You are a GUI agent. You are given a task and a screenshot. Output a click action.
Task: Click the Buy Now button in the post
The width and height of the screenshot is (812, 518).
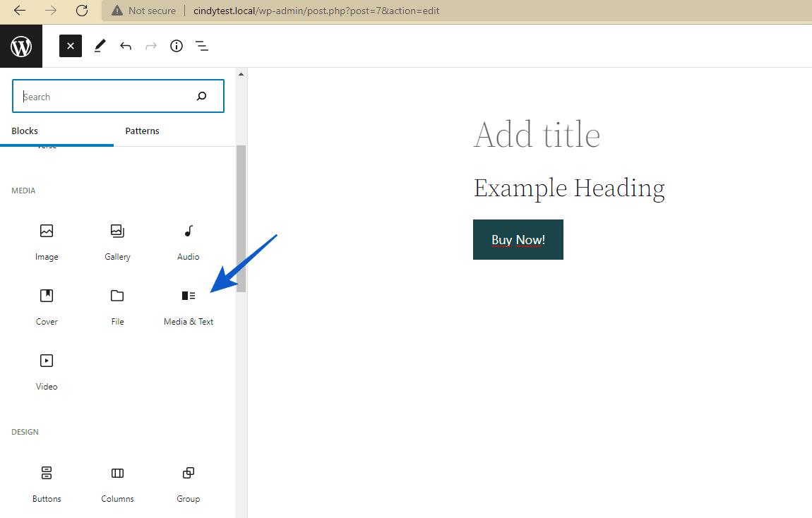pos(518,239)
